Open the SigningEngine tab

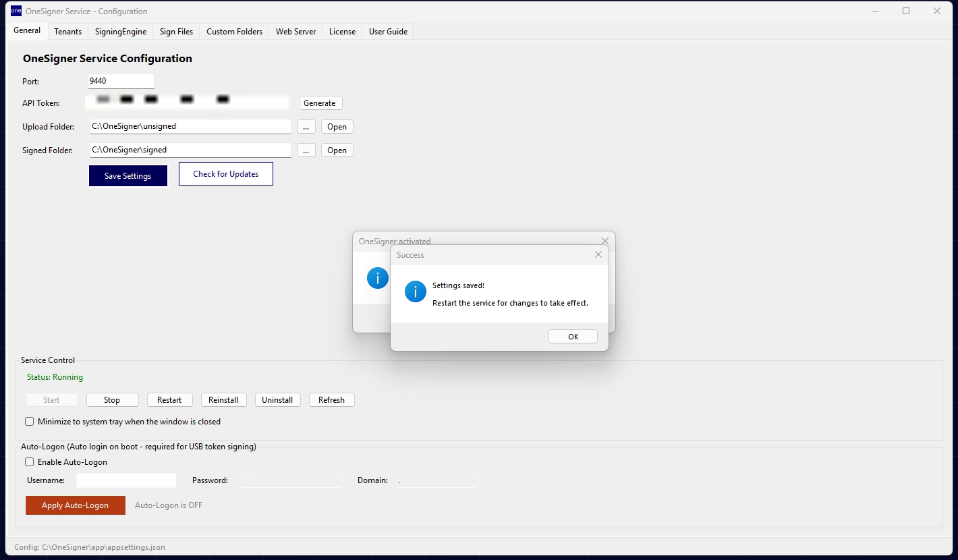121,32
